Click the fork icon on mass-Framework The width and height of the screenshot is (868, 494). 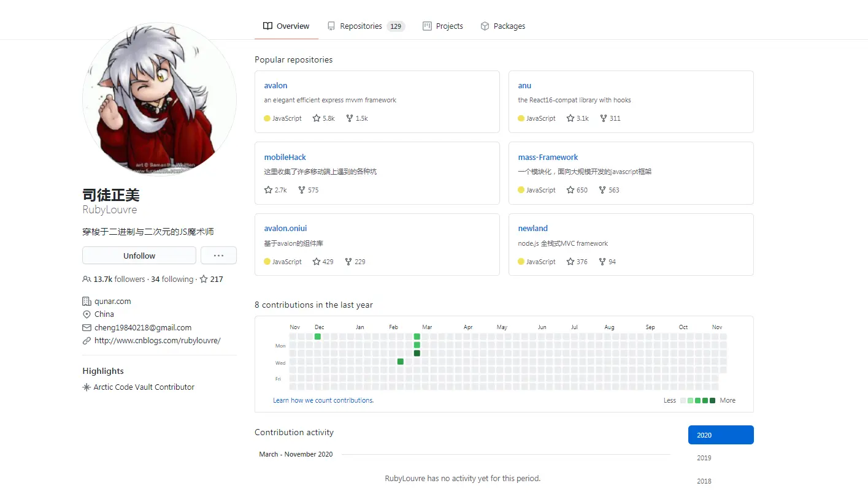tap(602, 190)
